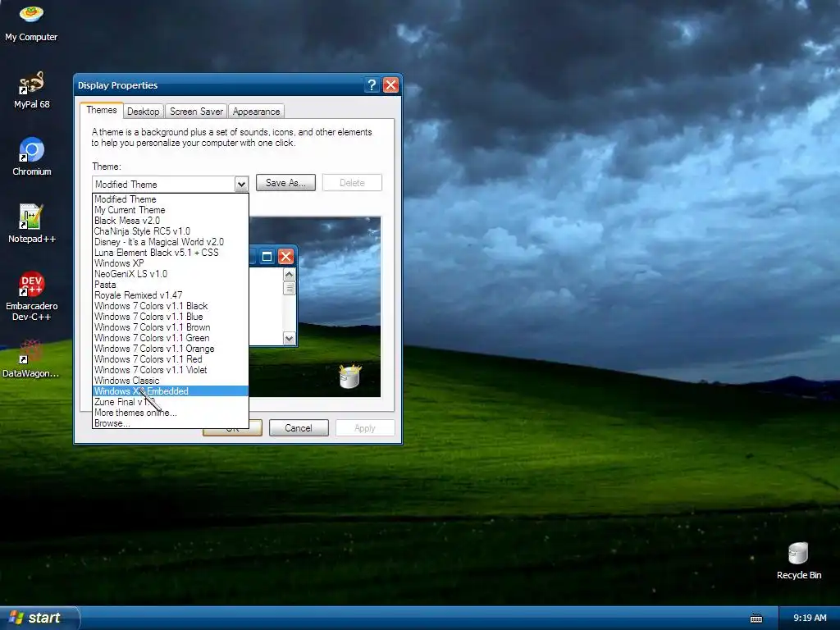The height and width of the screenshot is (630, 840).
Task: Select the highlighted Windows XP Embedded theme
Action: point(171,391)
